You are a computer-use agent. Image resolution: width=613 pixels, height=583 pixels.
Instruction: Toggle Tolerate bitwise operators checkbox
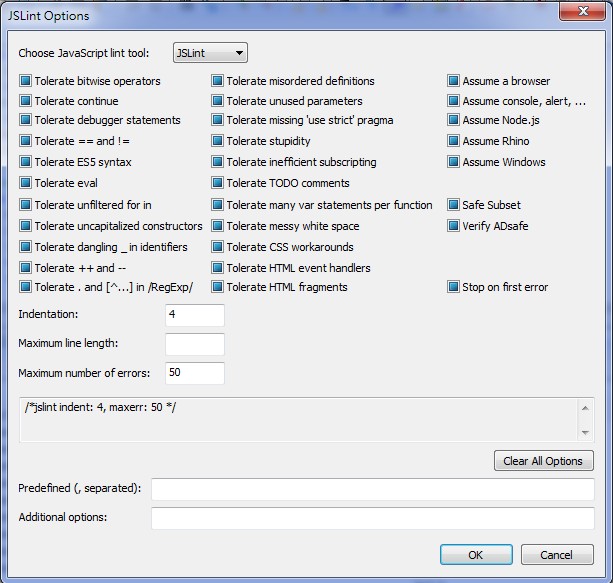(x=25, y=81)
